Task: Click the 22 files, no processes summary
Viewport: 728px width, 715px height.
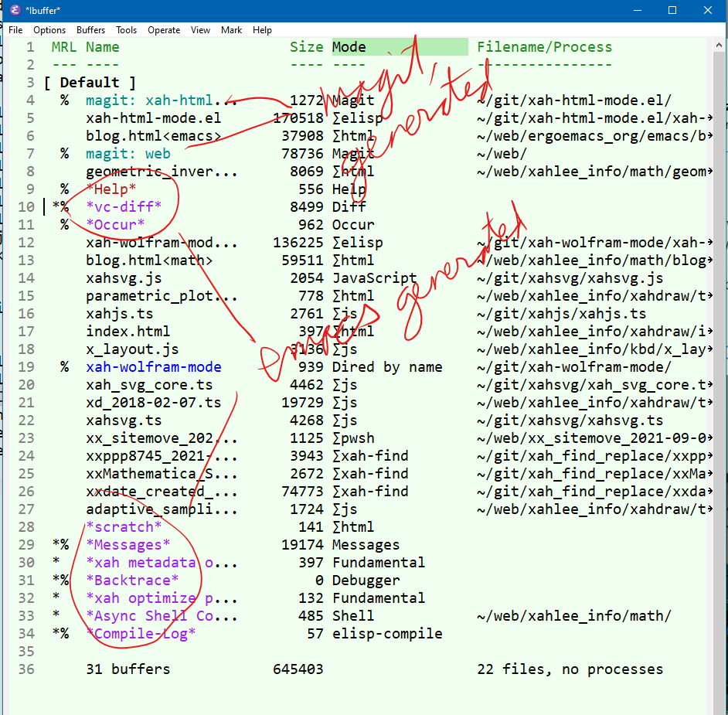Action: tap(570, 669)
